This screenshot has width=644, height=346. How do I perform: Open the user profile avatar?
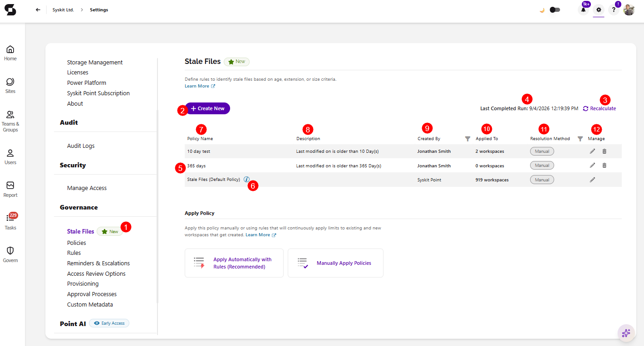[x=629, y=10]
